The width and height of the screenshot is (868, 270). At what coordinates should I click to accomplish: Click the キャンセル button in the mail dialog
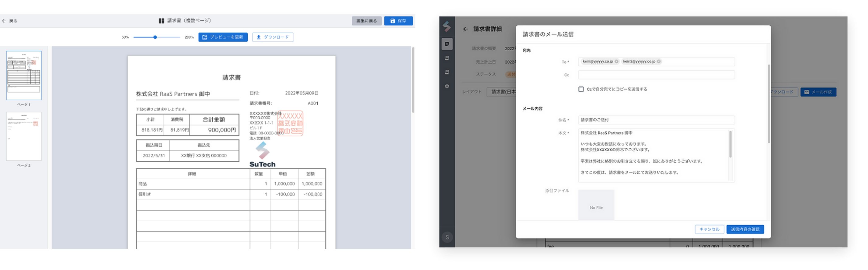[709, 230]
